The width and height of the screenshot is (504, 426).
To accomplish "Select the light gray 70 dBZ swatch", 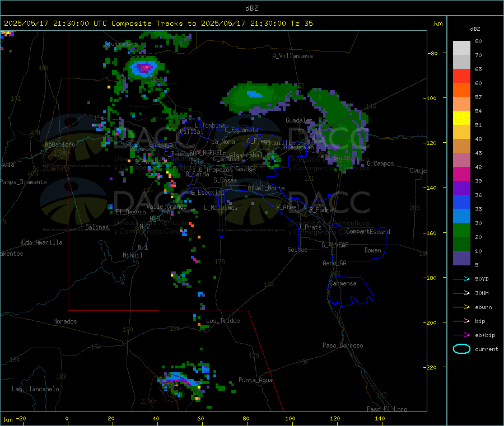I will coord(461,48).
